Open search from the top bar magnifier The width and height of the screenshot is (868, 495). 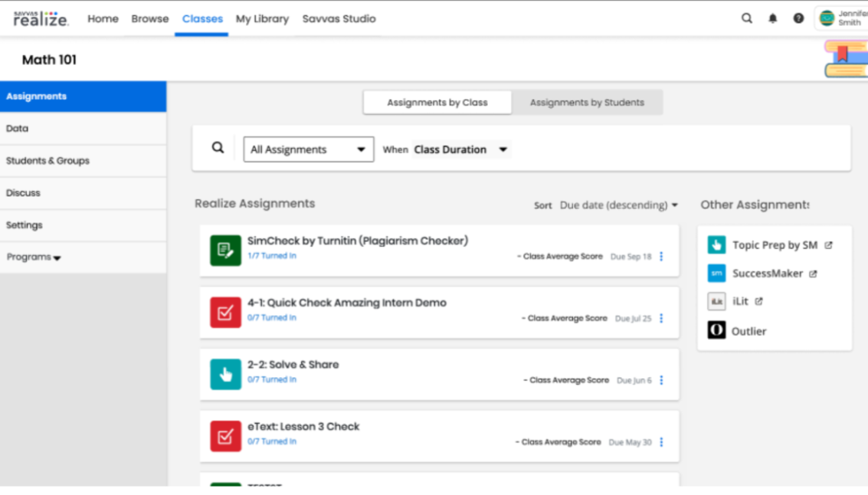tap(747, 18)
